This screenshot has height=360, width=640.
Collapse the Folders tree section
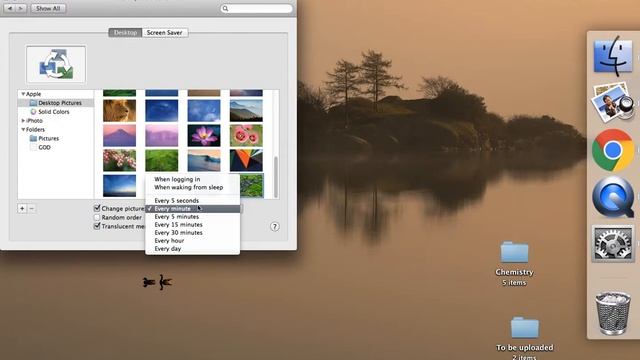[23, 129]
